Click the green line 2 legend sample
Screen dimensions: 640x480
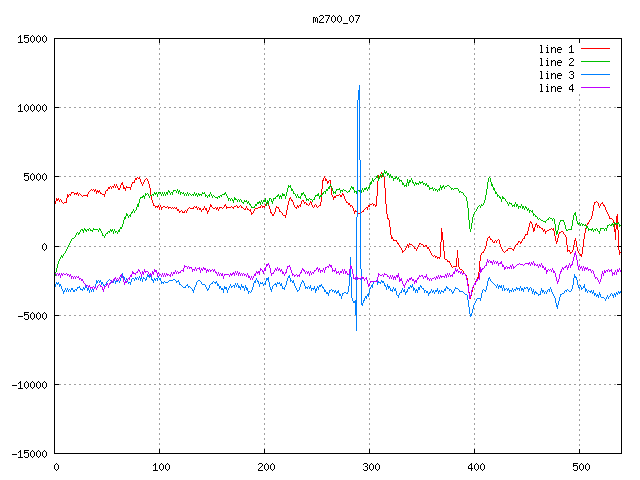(x=596, y=62)
